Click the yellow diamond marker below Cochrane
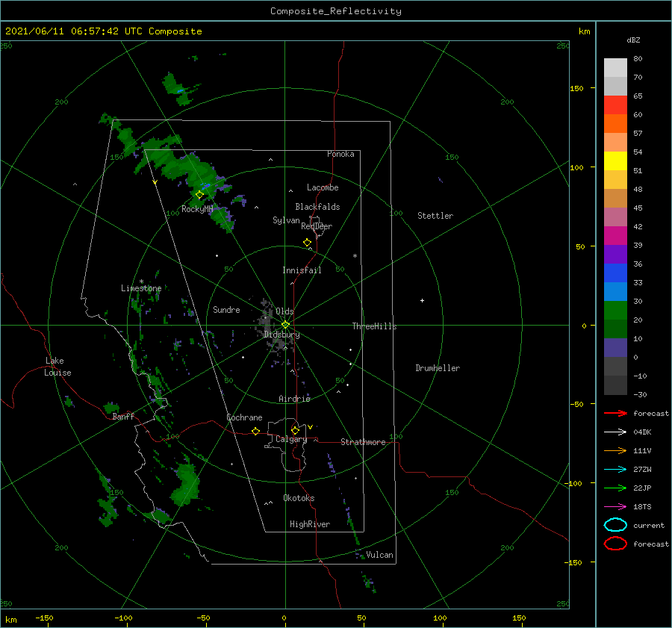 [255, 431]
